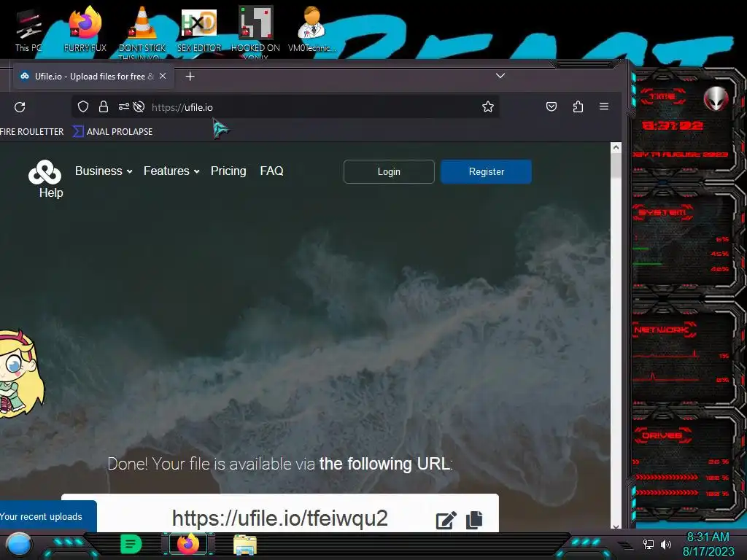Click the Register button

(x=486, y=171)
